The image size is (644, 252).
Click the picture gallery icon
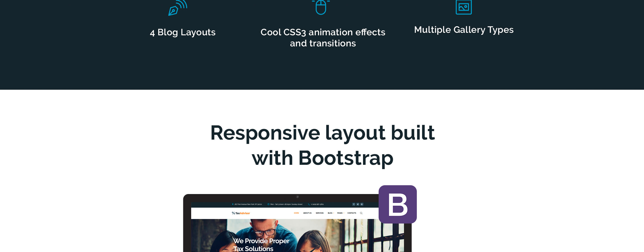point(464,7)
